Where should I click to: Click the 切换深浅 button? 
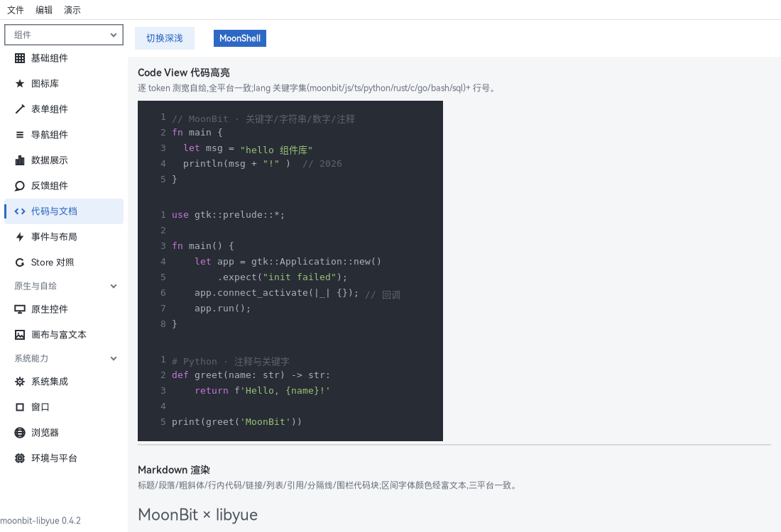click(165, 38)
